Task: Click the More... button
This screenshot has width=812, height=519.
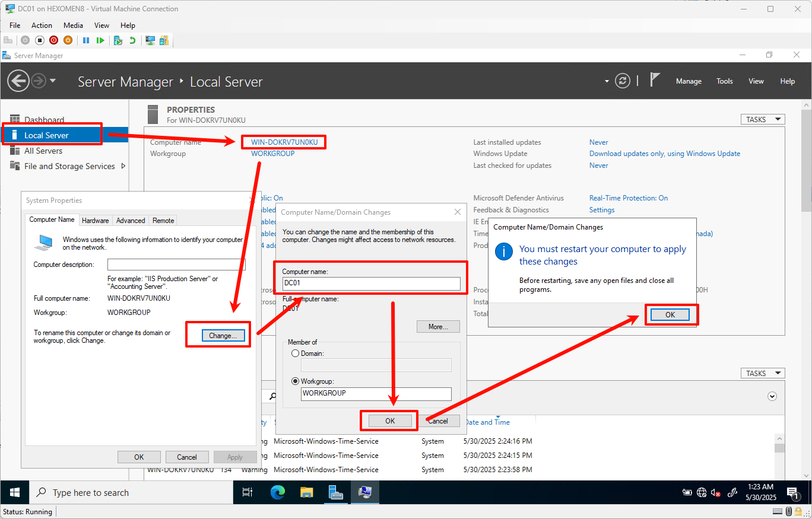Action: tap(439, 327)
